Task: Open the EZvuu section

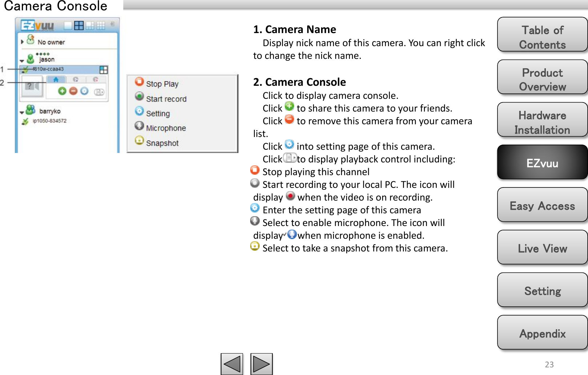Action: [542, 162]
